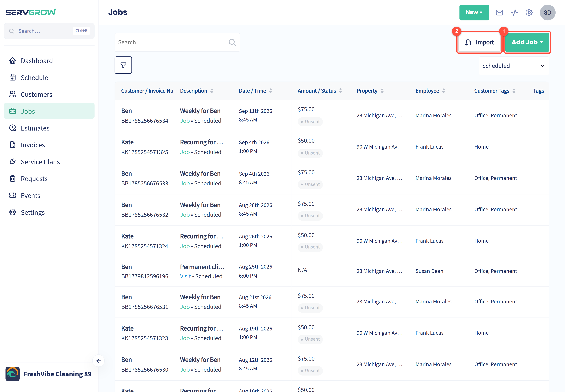Open the Add Job dropdown
This screenshot has height=392, width=565.
[x=527, y=42]
